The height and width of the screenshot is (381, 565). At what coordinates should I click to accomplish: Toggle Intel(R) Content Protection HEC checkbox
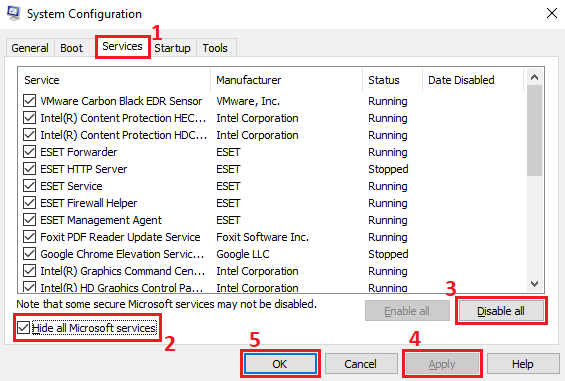point(29,118)
